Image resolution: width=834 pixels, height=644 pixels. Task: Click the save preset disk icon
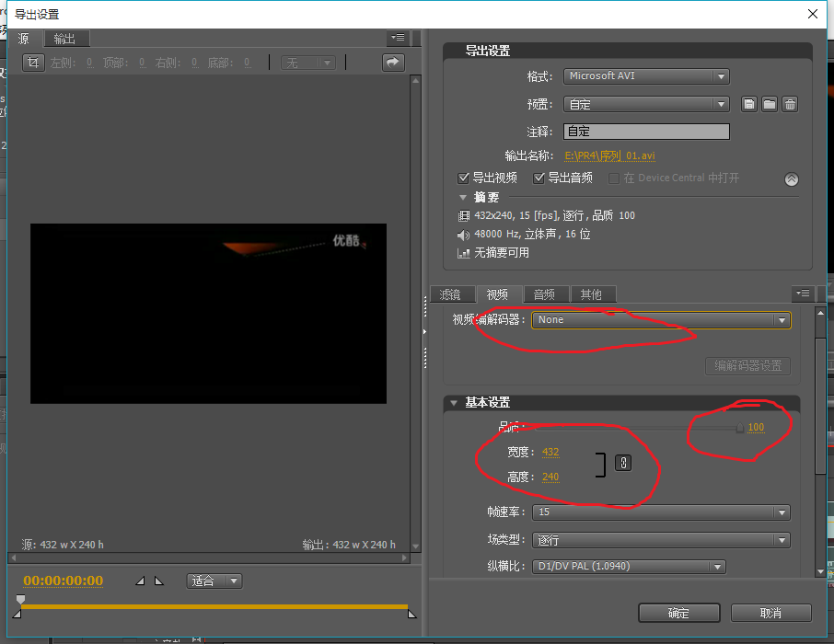point(749,104)
